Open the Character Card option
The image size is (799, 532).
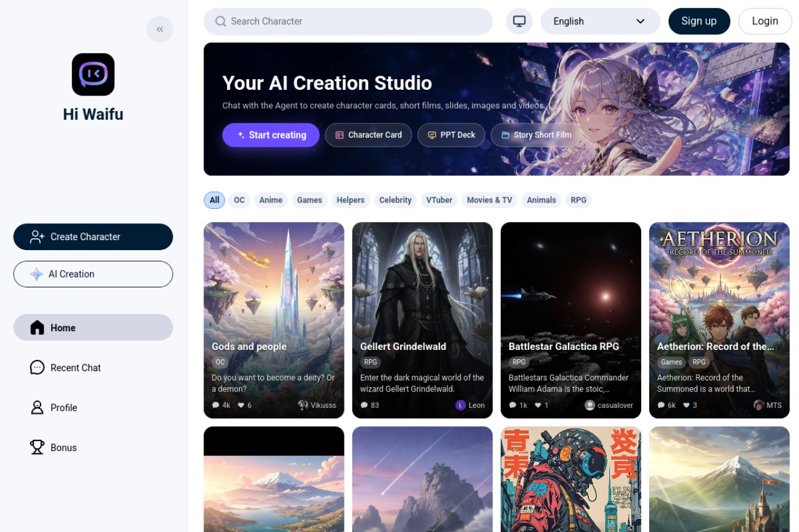point(368,135)
